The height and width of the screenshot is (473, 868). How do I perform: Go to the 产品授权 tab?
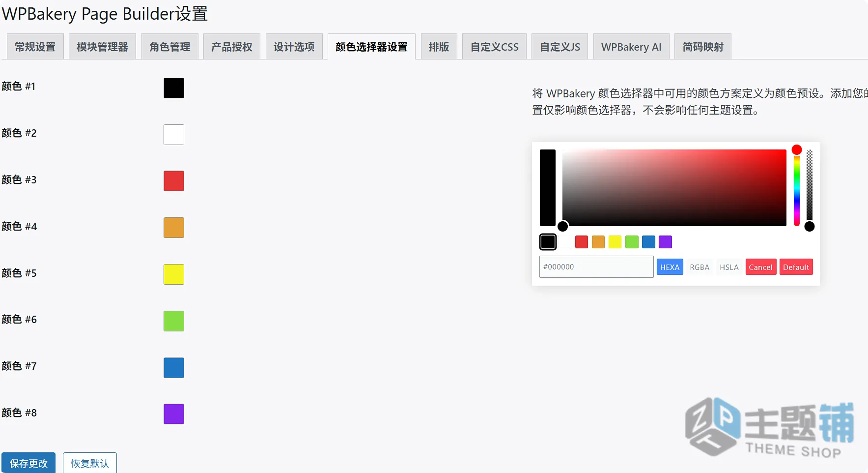(232, 47)
